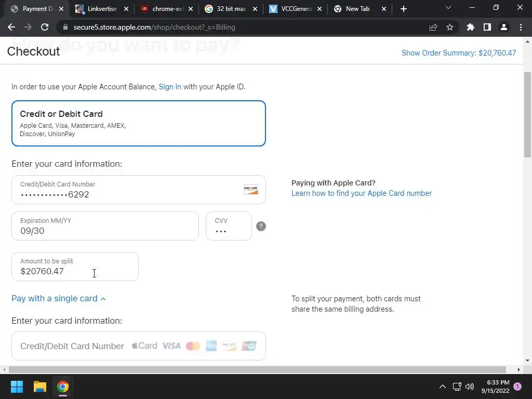The height and width of the screenshot is (399, 532).
Task: Click the second Credit/Debit Card Number field
Action: 138,346
